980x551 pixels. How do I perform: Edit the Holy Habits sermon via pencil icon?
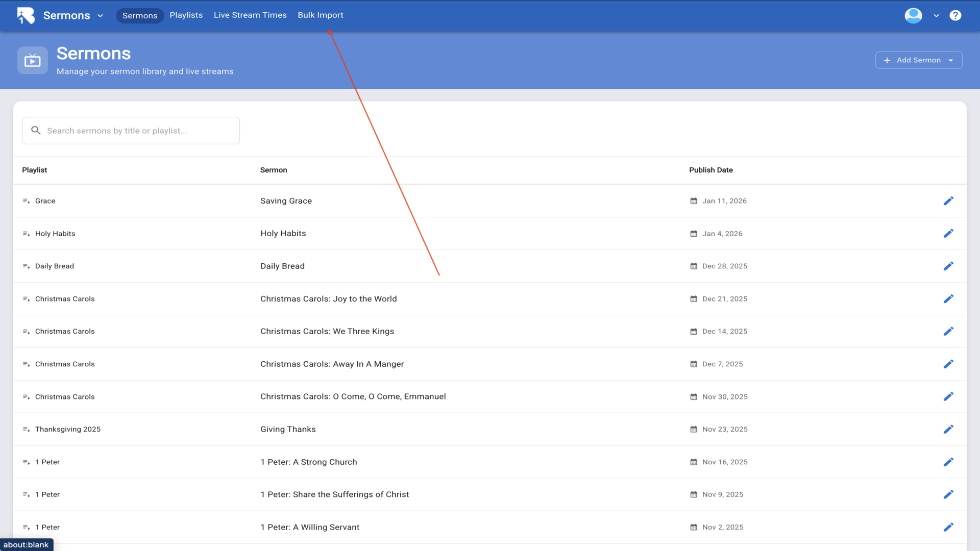click(948, 234)
